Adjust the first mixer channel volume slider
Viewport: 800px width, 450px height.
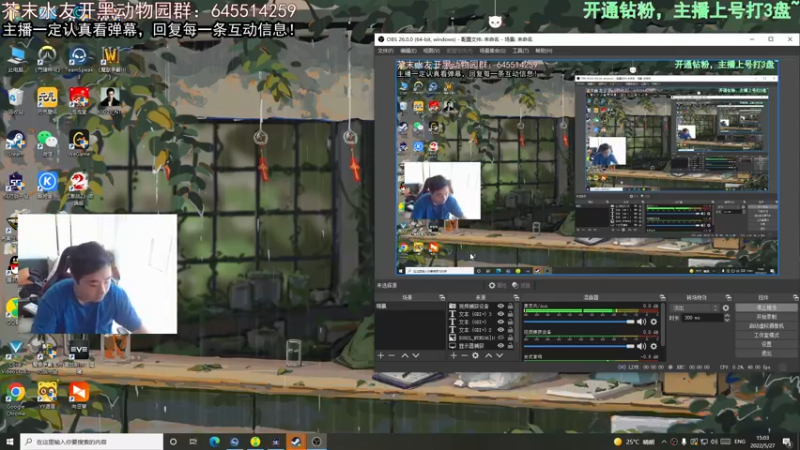[579, 322]
